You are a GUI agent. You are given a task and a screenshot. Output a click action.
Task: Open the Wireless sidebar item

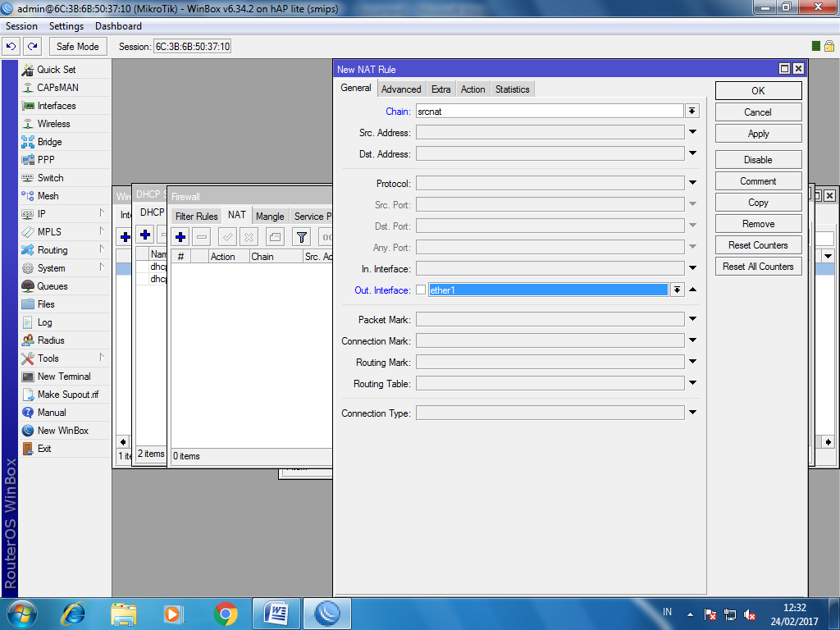(x=46, y=124)
